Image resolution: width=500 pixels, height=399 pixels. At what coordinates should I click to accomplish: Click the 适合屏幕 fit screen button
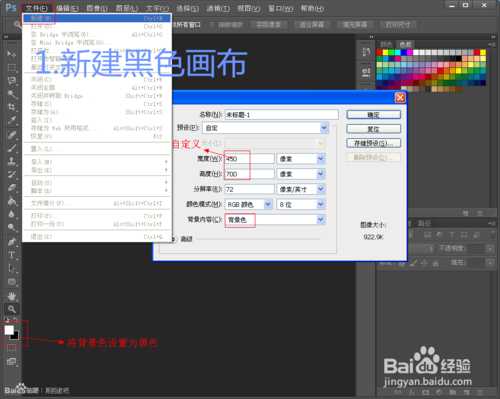coord(312,25)
